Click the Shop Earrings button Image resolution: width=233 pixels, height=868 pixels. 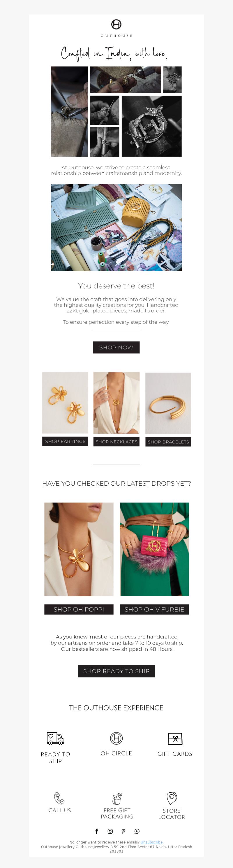click(65, 441)
